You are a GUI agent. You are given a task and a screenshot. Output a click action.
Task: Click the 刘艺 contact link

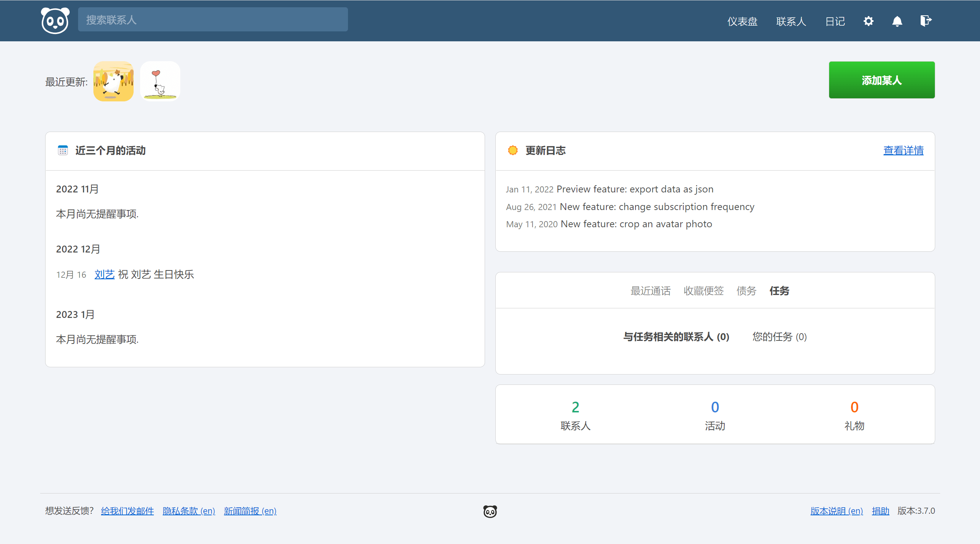click(x=105, y=274)
